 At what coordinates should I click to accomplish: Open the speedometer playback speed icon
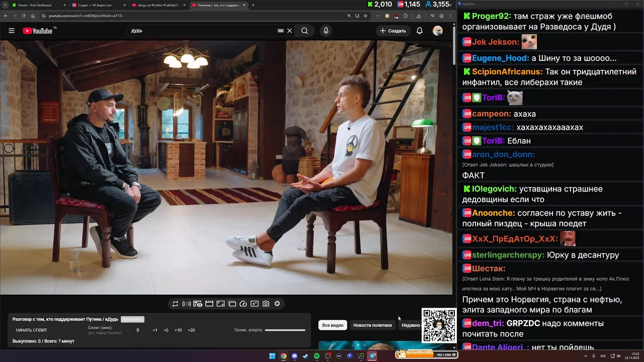point(244,304)
